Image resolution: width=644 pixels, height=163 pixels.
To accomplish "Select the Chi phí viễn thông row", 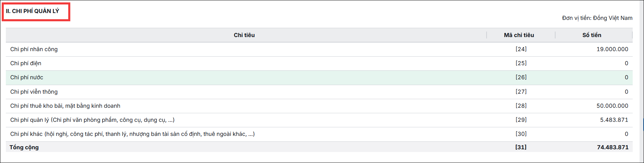I will coord(319,92).
